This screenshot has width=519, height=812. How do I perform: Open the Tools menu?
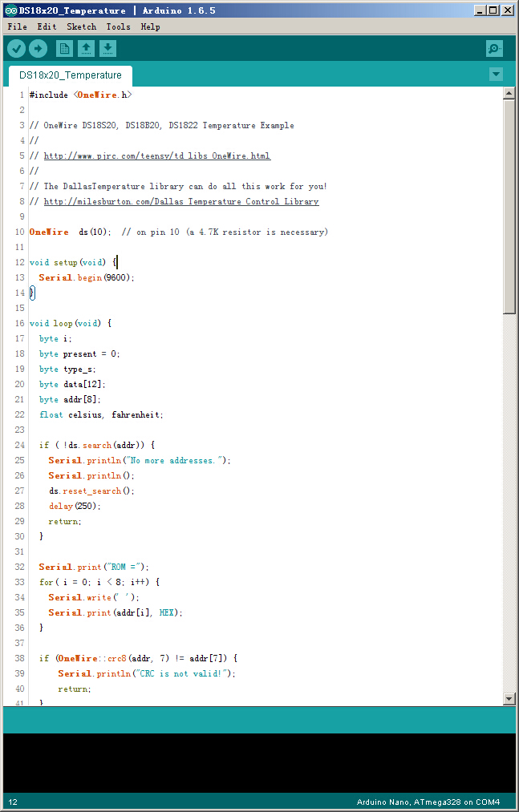coord(118,26)
